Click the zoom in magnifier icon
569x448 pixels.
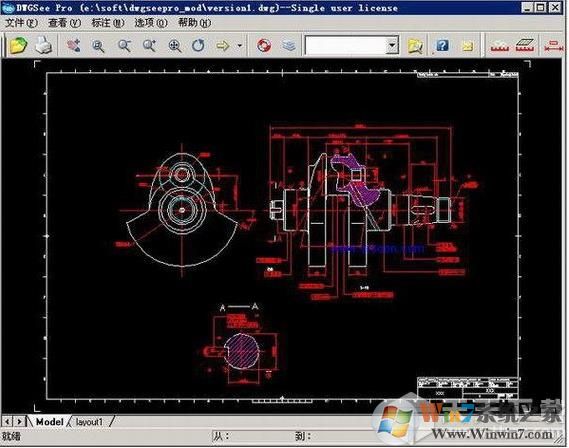(x=149, y=46)
